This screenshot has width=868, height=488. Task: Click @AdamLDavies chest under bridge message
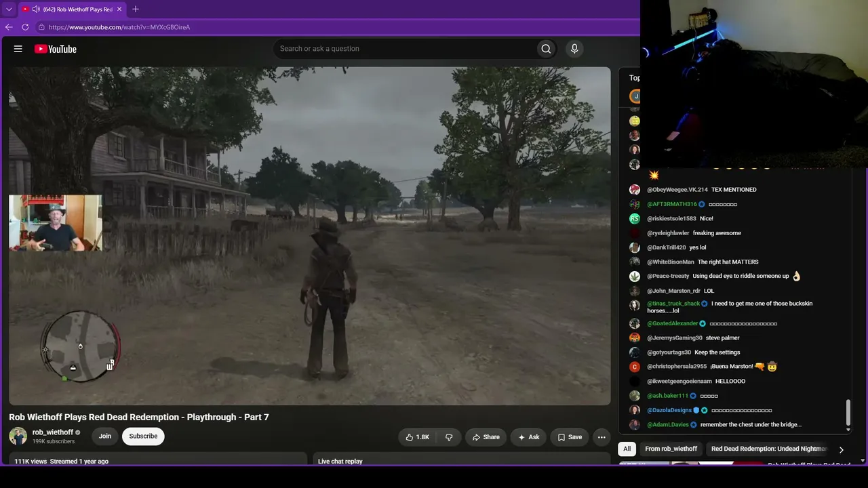[x=751, y=424]
